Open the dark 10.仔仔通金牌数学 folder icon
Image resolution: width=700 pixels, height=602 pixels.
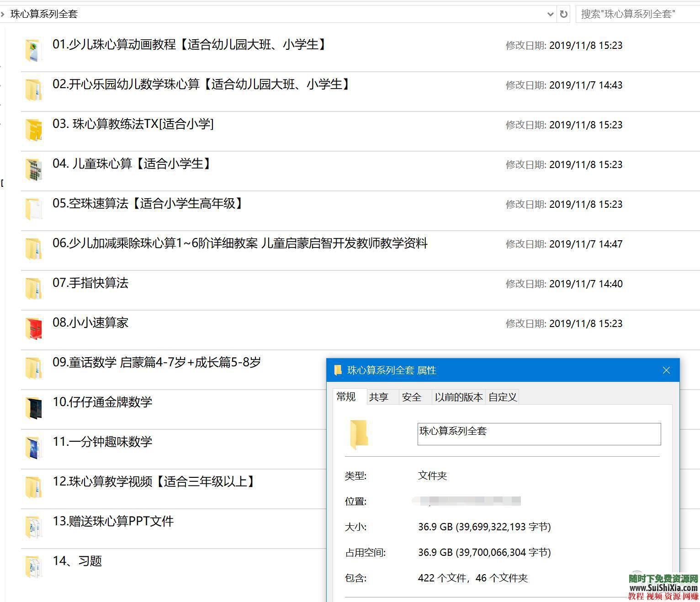coord(33,408)
